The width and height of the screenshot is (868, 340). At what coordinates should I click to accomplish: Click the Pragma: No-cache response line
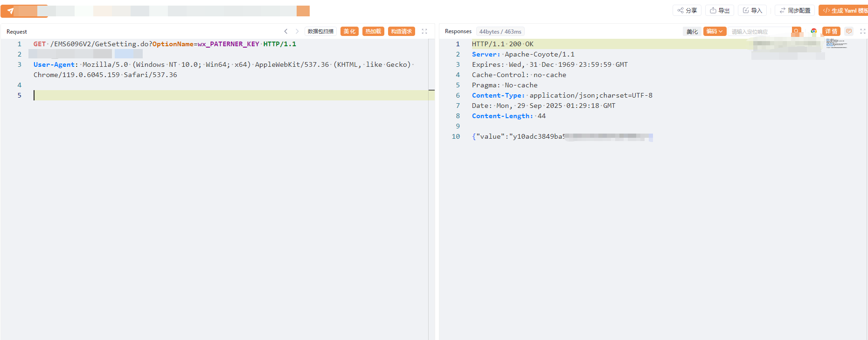(505, 85)
